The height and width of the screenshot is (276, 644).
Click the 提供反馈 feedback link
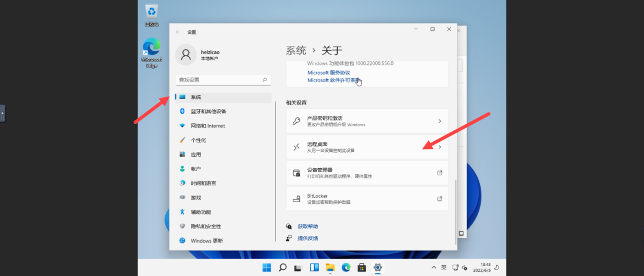308,238
